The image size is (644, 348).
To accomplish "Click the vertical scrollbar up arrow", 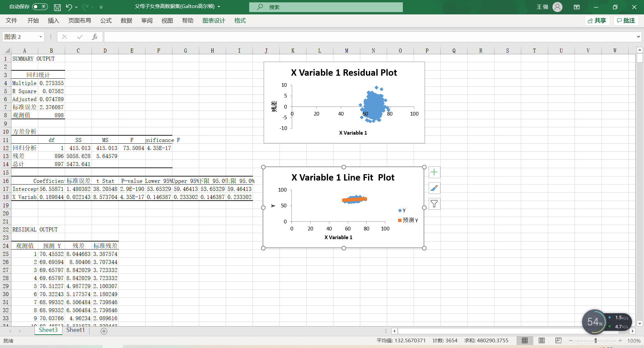I will pos(640,50).
